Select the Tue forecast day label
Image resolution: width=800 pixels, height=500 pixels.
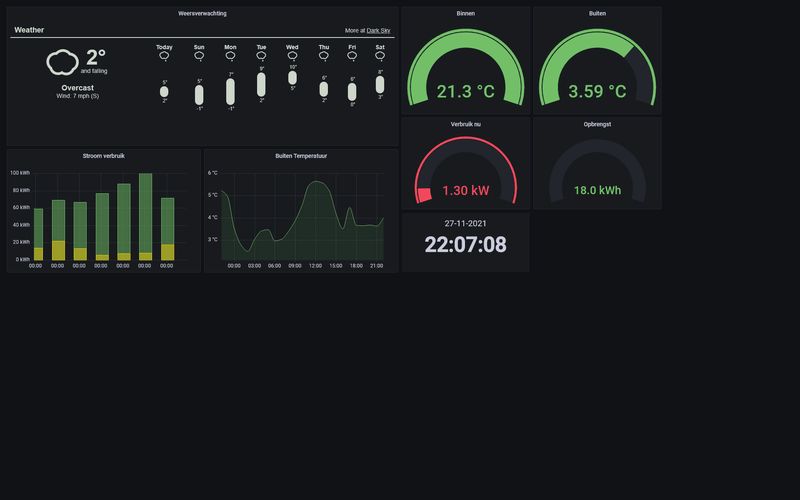click(261, 47)
